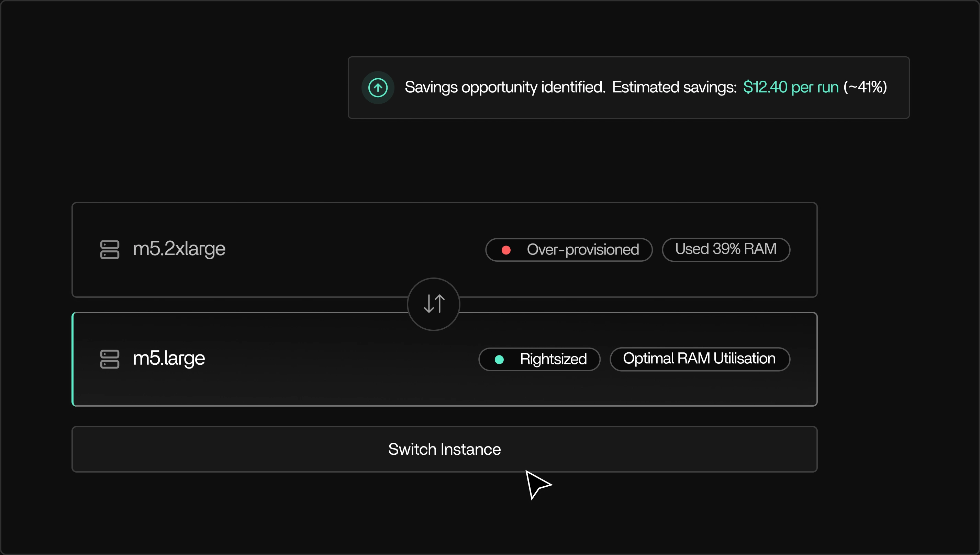The image size is (980, 555).
Task: Expand the savings notification banner
Action: [x=628, y=87]
